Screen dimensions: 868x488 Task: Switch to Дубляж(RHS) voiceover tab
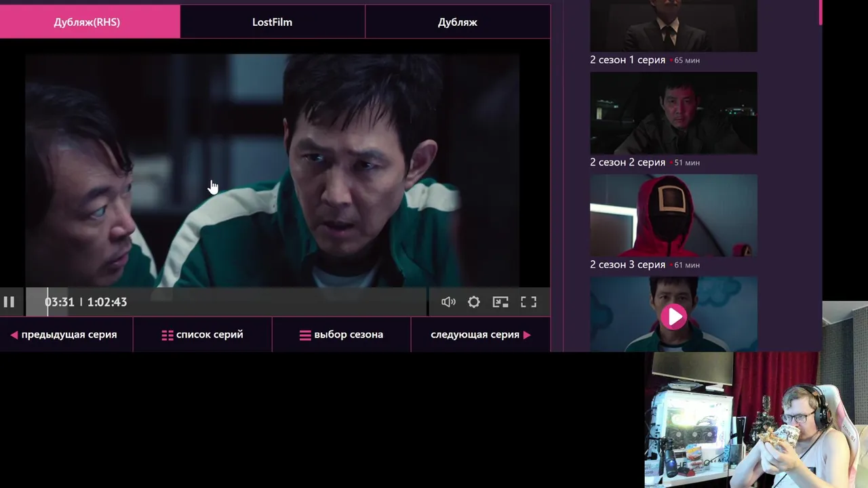click(90, 22)
